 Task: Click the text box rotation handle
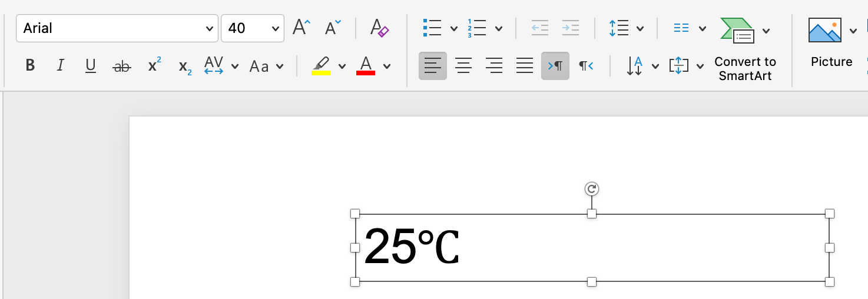point(592,188)
